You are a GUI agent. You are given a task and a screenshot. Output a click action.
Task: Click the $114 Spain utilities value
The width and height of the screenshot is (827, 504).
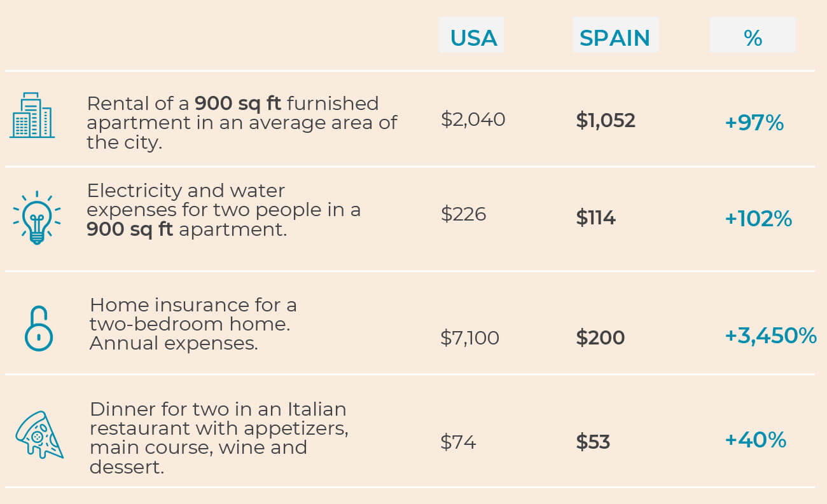click(x=595, y=218)
